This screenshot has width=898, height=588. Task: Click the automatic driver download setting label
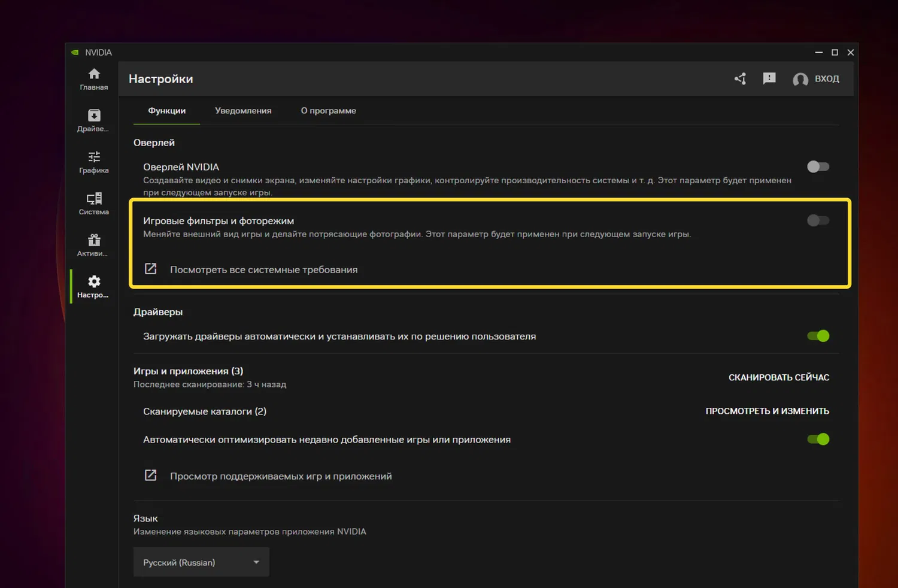click(339, 337)
